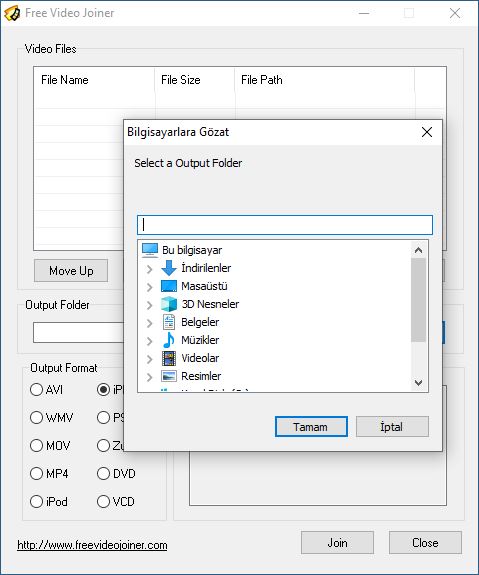The height and width of the screenshot is (575, 479).
Task: Choose the 3D Nesneler cube icon
Action: click(169, 304)
